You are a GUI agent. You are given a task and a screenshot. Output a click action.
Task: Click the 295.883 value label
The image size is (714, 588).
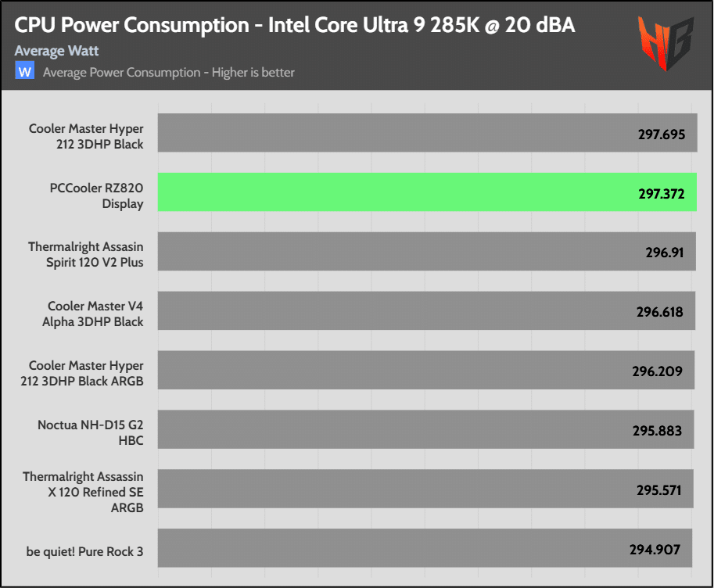(x=657, y=431)
